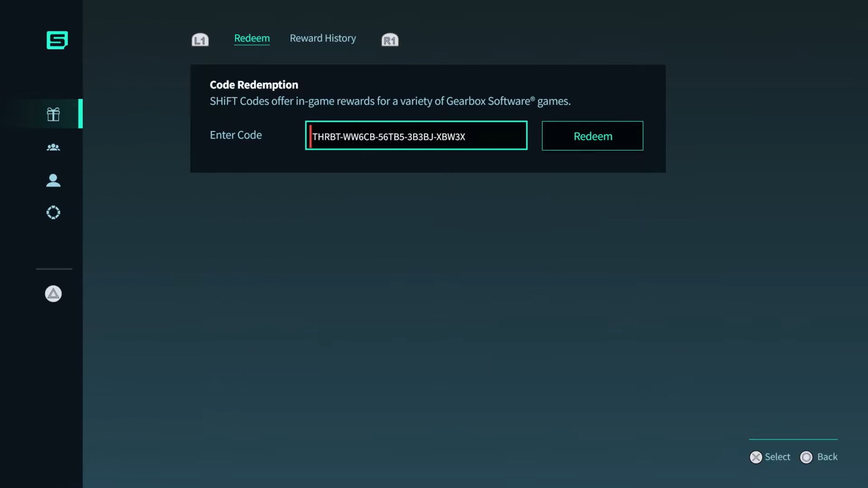Click the Back prompt at bottom
The width and height of the screenshot is (868, 488).
pyautogui.click(x=827, y=457)
